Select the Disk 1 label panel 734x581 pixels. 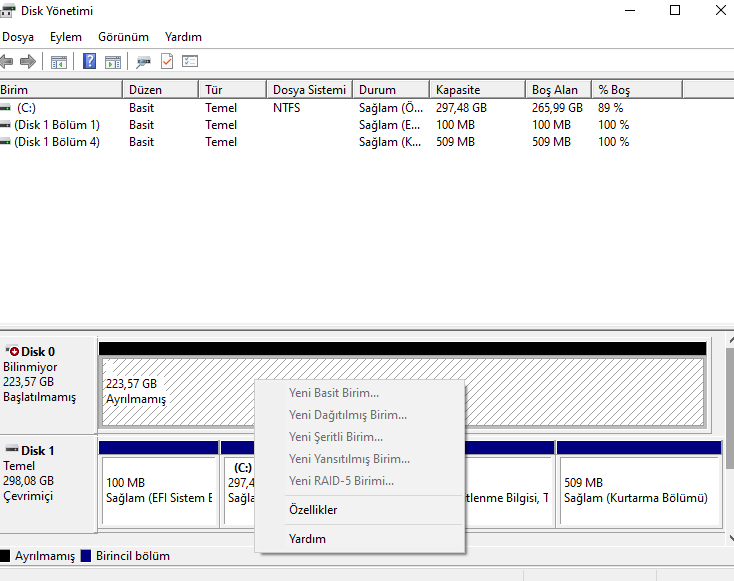tap(49, 484)
